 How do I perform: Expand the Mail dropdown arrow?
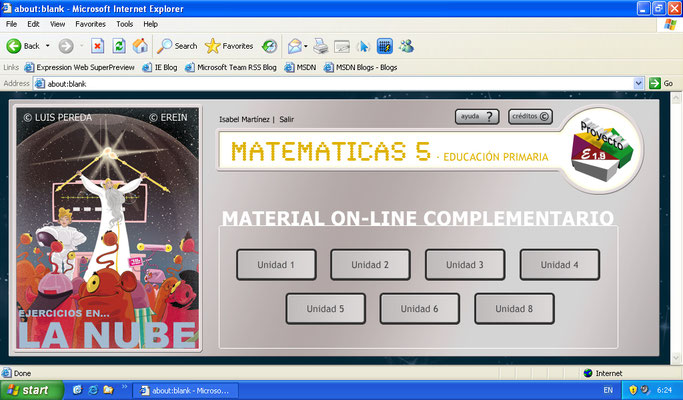[x=306, y=46]
